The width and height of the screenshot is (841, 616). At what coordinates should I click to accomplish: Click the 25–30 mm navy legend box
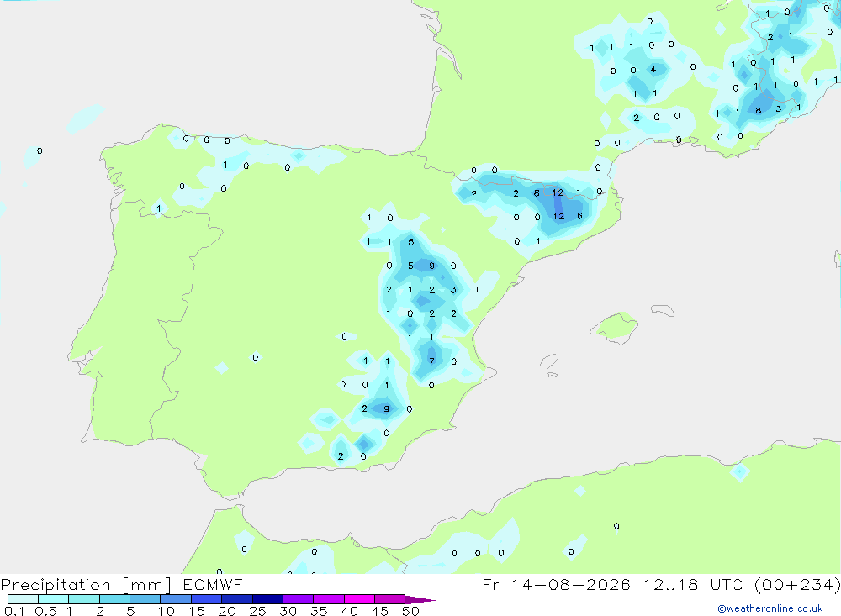(x=267, y=599)
